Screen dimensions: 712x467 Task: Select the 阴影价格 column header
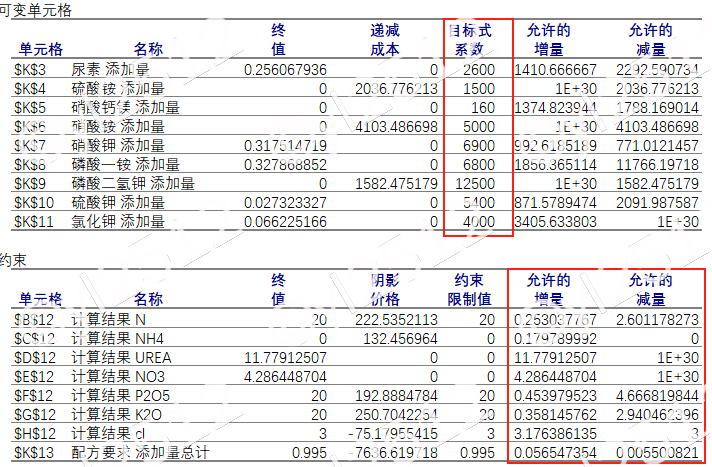coord(384,289)
